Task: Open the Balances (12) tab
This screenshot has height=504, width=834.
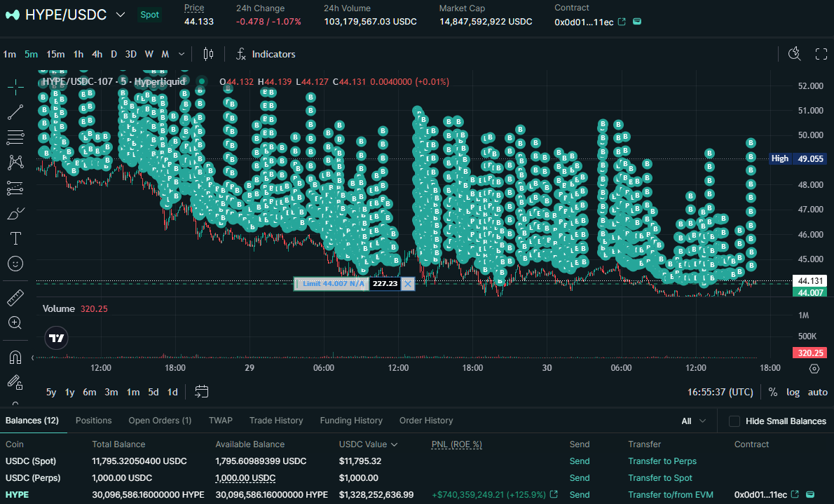Action: 32,421
